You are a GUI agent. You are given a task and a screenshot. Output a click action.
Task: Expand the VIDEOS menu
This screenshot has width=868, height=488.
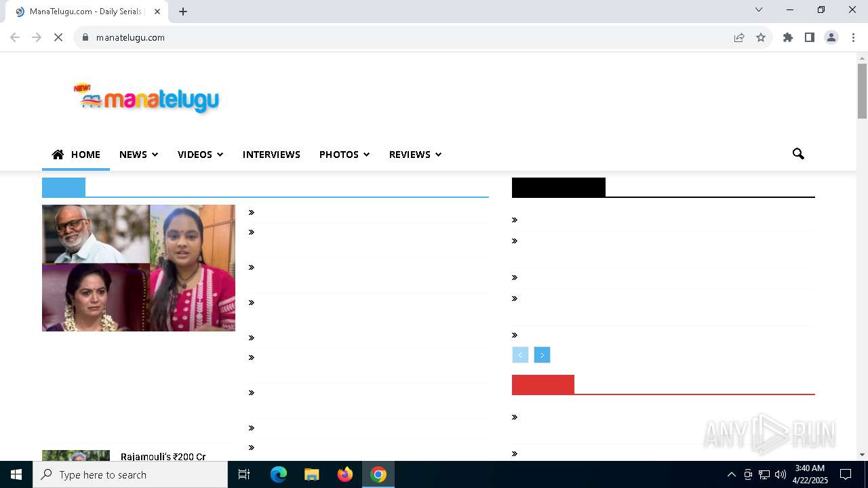point(200,155)
